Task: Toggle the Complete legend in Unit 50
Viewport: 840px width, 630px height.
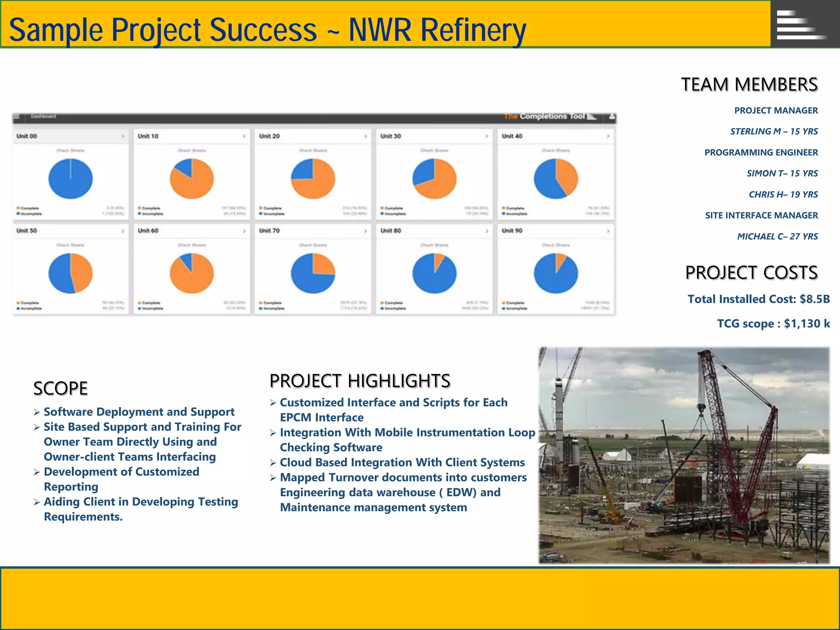Action: pyautogui.click(x=28, y=303)
